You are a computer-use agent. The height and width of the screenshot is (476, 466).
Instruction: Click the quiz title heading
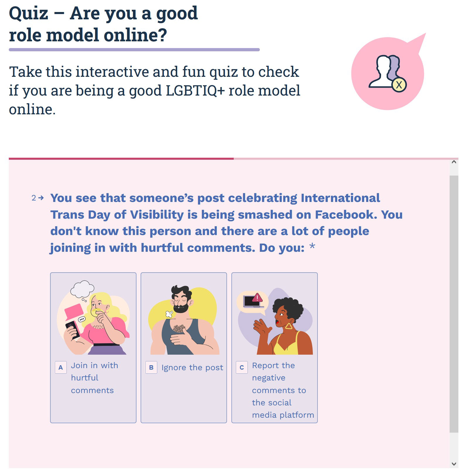(x=103, y=24)
